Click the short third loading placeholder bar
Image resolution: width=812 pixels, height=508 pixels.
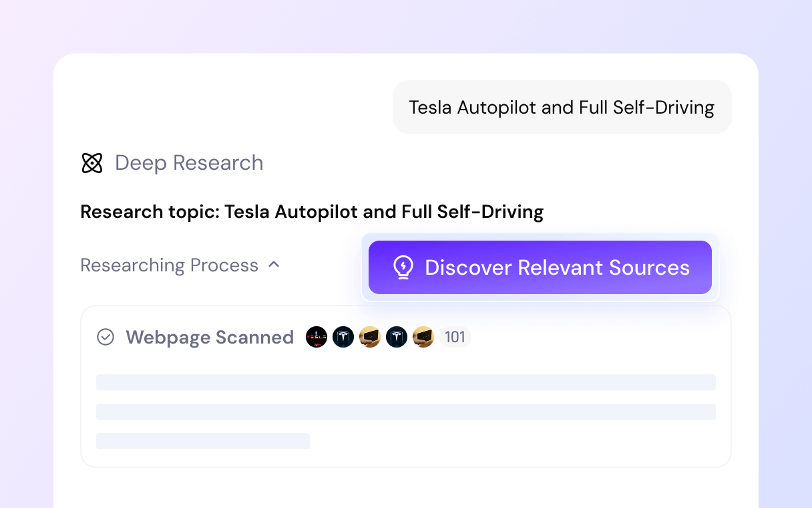[x=203, y=441]
